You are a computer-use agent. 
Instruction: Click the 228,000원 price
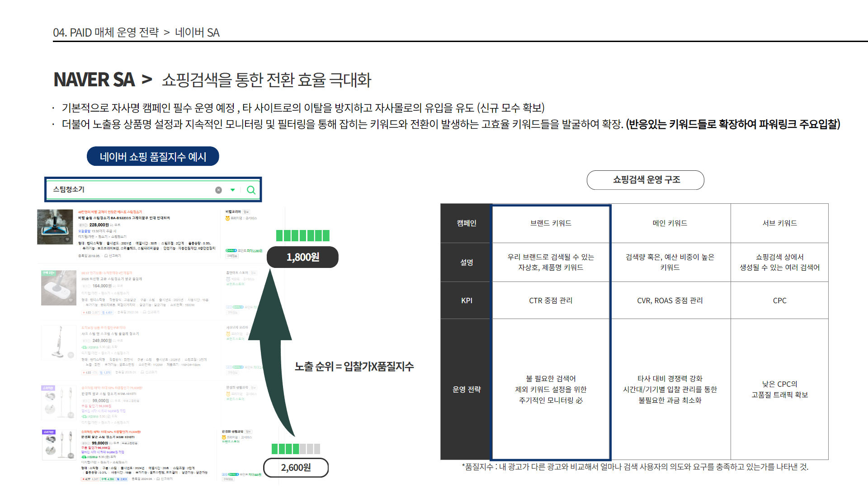pyautogui.click(x=99, y=225)
